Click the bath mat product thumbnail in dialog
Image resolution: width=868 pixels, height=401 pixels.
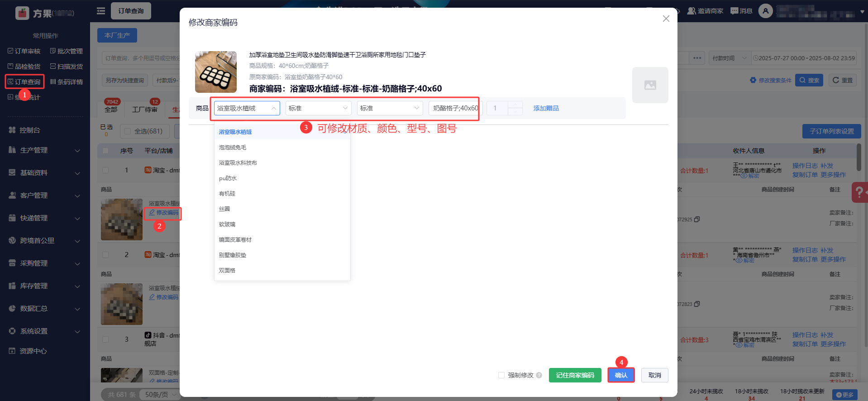[x=216, y=72]
